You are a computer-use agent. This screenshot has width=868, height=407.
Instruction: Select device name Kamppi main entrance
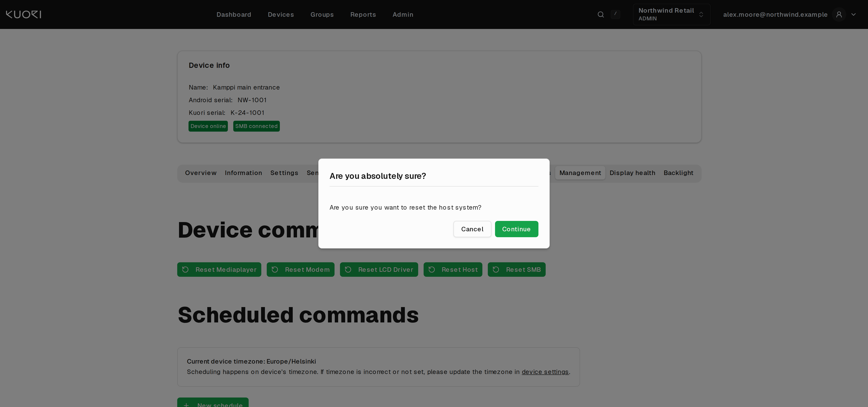pos(246,88)
